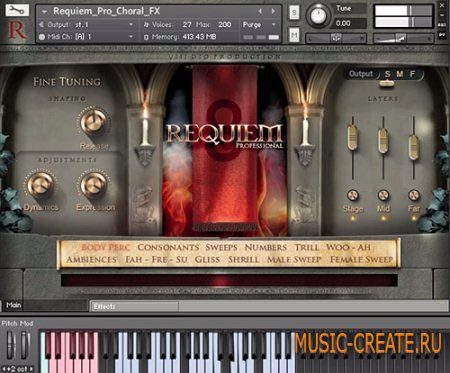Select the Male Sweep articulation
This screenshot has height=373, width=450.
coord(294,259)
